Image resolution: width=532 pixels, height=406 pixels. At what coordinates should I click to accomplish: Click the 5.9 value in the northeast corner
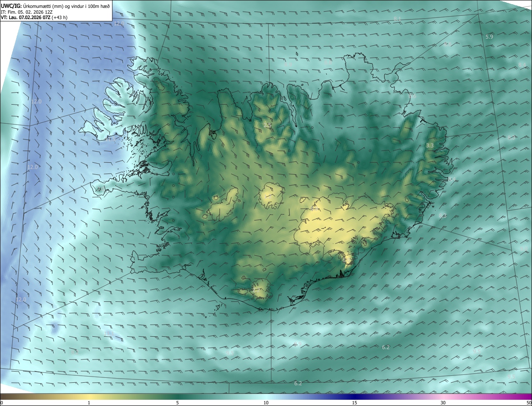pos(489,37)
